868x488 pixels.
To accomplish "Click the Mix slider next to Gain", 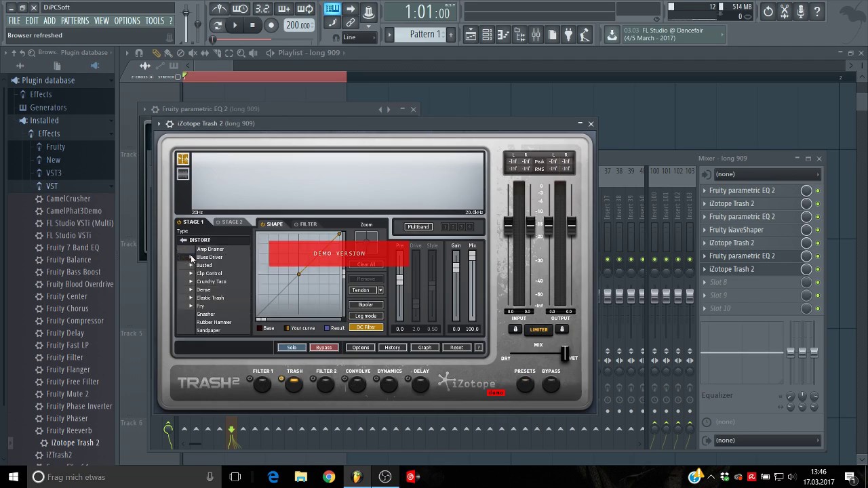I will pos(472,285).
